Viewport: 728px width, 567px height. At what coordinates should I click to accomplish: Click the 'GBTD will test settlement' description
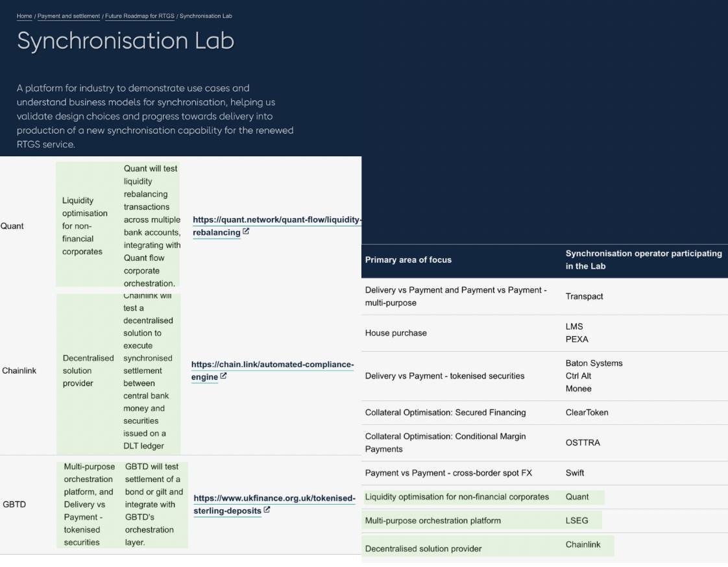click(x=154, y=504)
